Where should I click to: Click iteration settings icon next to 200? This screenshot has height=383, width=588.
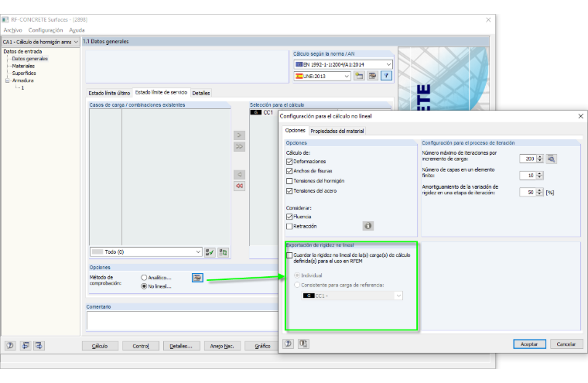click(551, 159)
